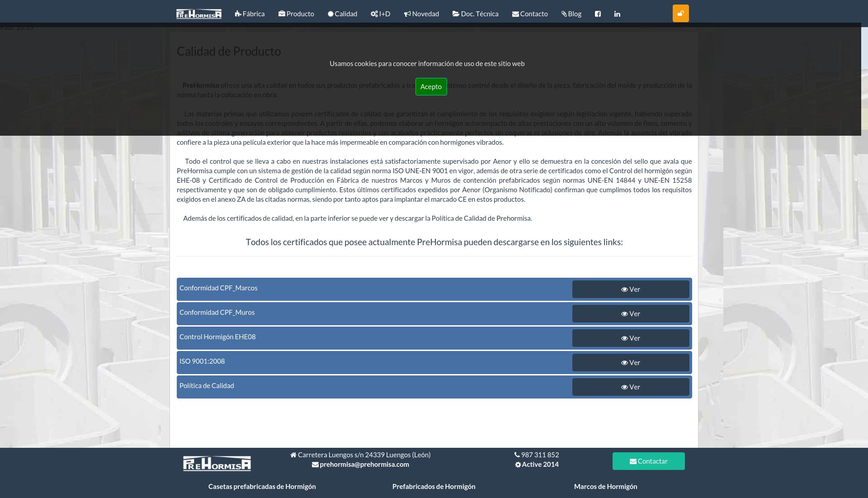868x498 pixels.
Task: Open the LinkedIn profile icon
Action: [x=617, y=14]
